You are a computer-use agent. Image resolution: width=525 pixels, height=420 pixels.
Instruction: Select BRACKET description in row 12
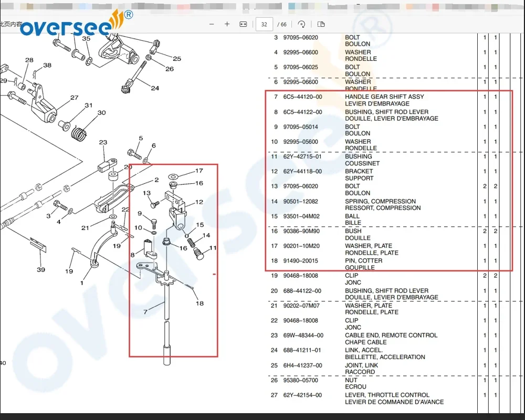click(x=359, y=172)
